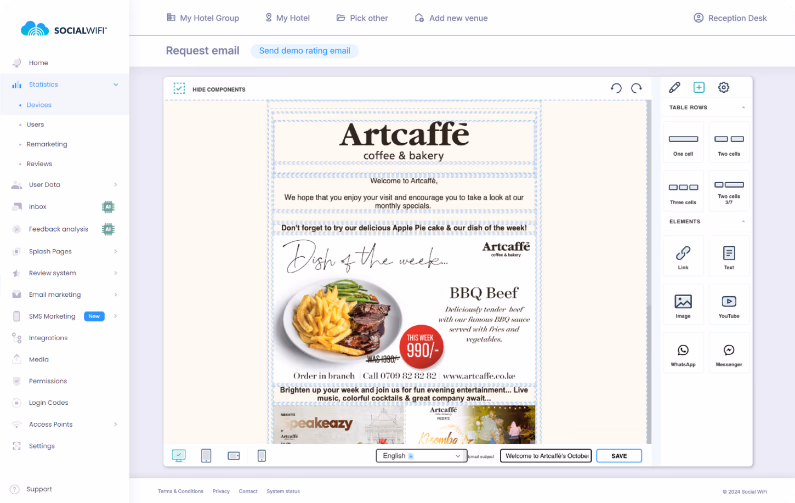Open Users under Statistics
The image size is (795, 503).
[x=35, y=125]
